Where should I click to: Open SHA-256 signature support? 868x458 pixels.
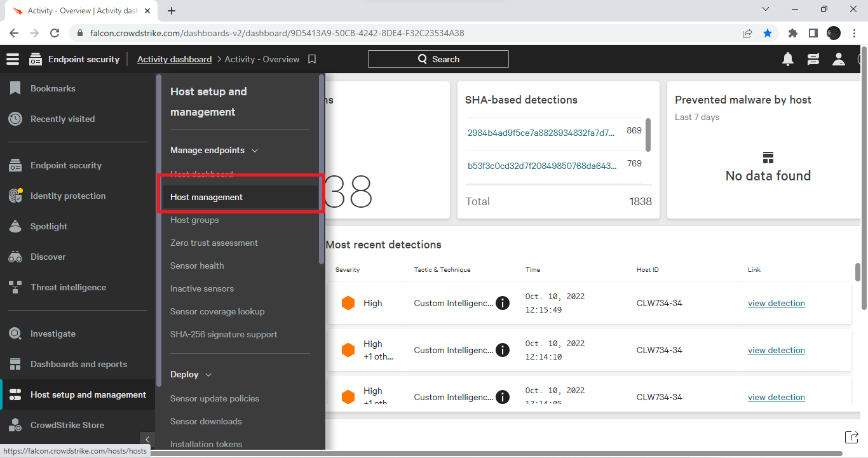[x=224, y=334]
